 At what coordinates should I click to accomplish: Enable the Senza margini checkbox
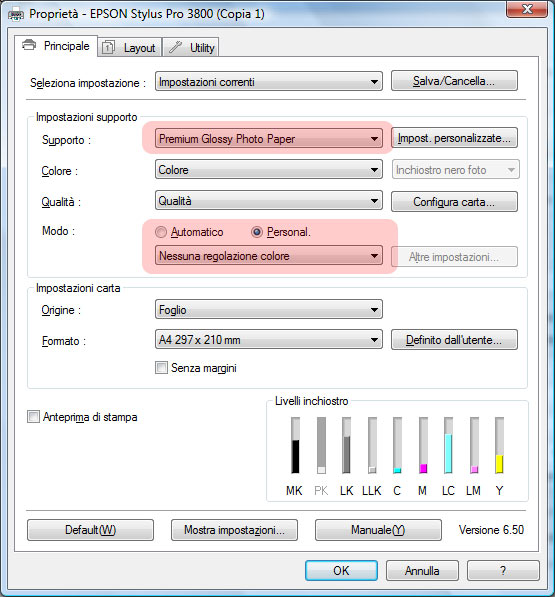161,368
